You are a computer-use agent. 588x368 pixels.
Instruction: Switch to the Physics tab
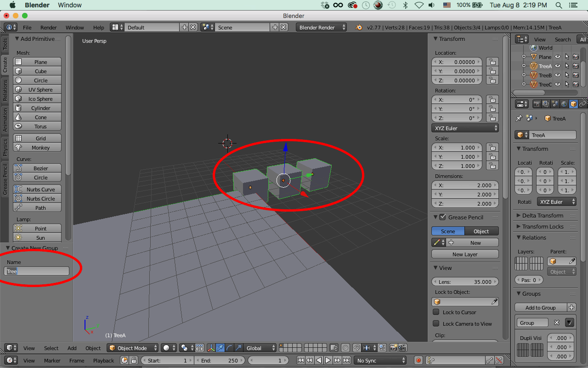5,147
